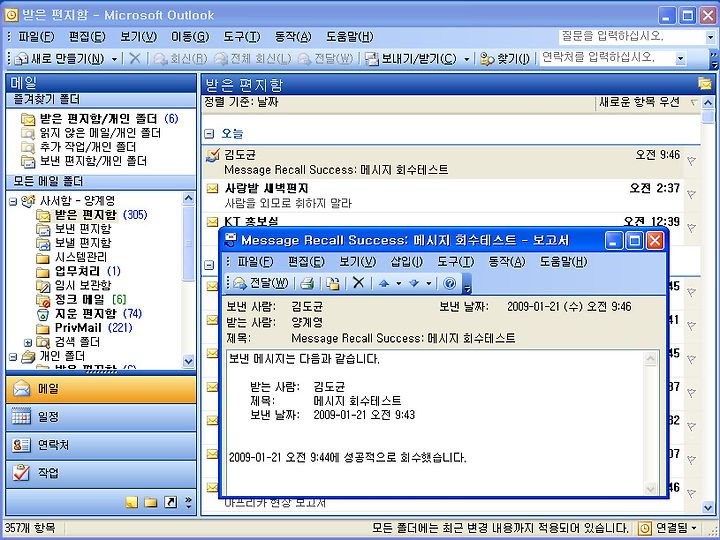Screen dimensions: 720x540
Task: Open the 보낼 편지함 outbox folder
Action: click(73, 242)
